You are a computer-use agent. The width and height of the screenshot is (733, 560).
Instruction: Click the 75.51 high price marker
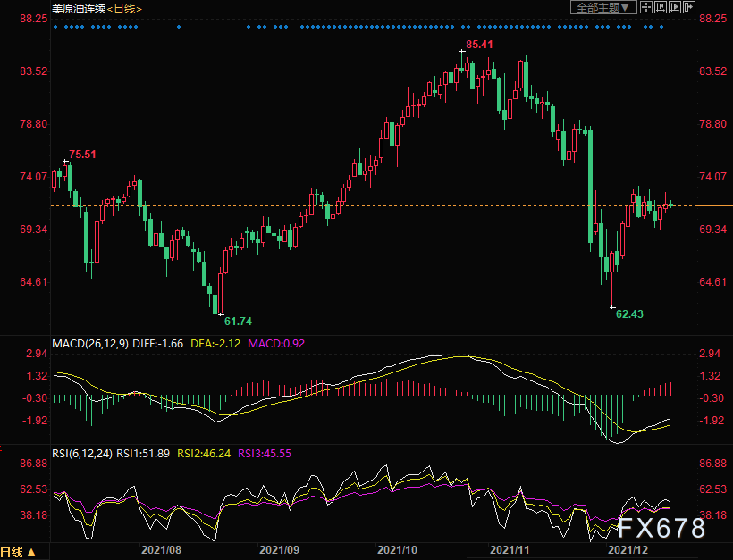point(83,155)
